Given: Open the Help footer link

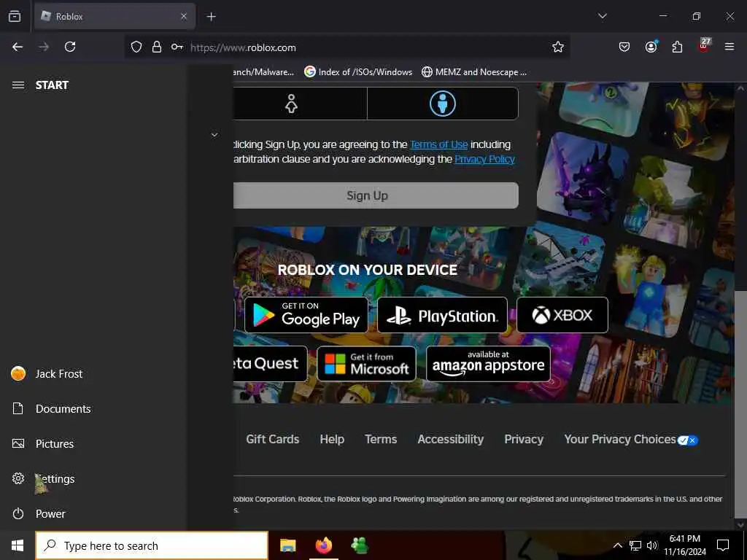Looking at the screenshot, I should point(332,439).
